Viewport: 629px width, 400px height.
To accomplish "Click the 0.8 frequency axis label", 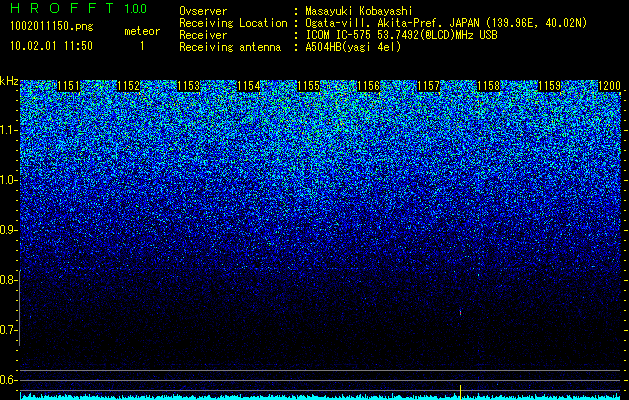I will pyautogui.click(x=8, y=280).
